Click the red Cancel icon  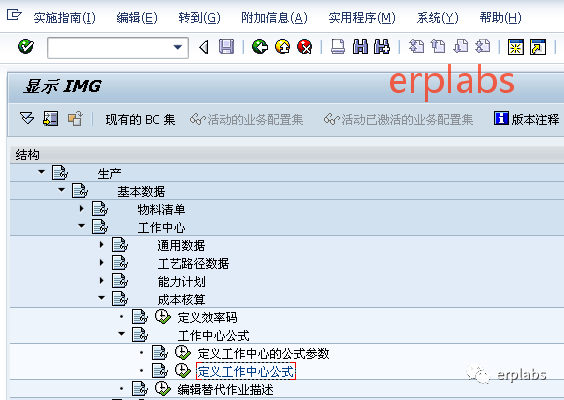(305, 47)
